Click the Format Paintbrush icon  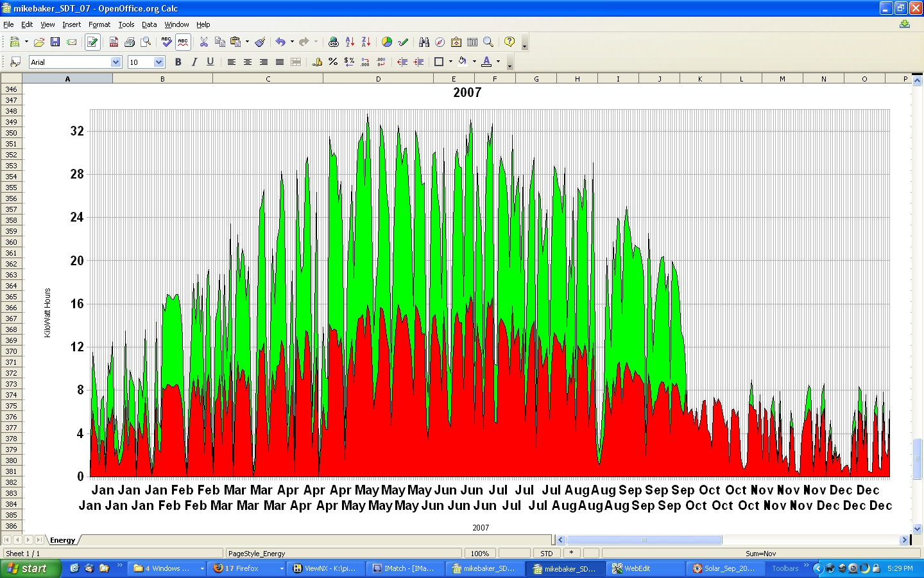260,42
